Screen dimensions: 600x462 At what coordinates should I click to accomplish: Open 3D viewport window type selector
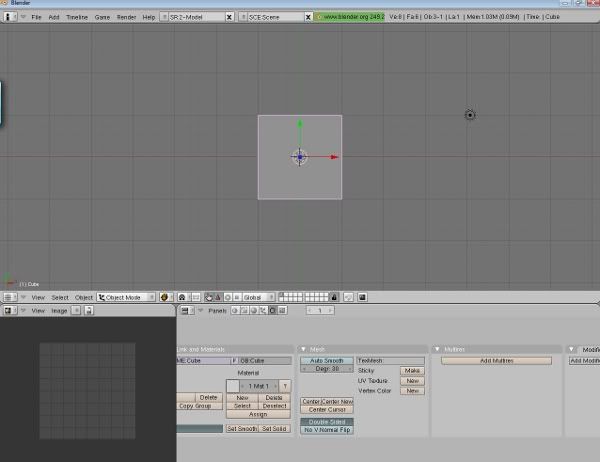tap(10, 297)
